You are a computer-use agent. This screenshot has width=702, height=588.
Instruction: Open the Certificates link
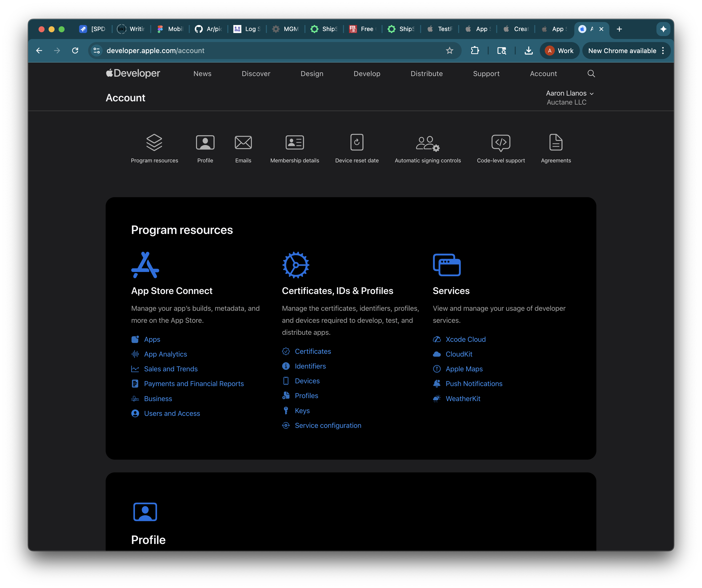(312, 351)
